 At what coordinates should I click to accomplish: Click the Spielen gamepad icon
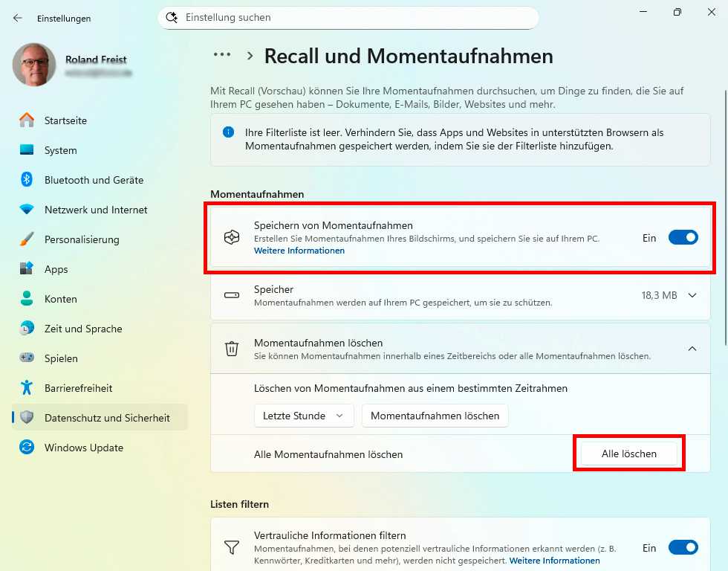[x=27, y=358]
